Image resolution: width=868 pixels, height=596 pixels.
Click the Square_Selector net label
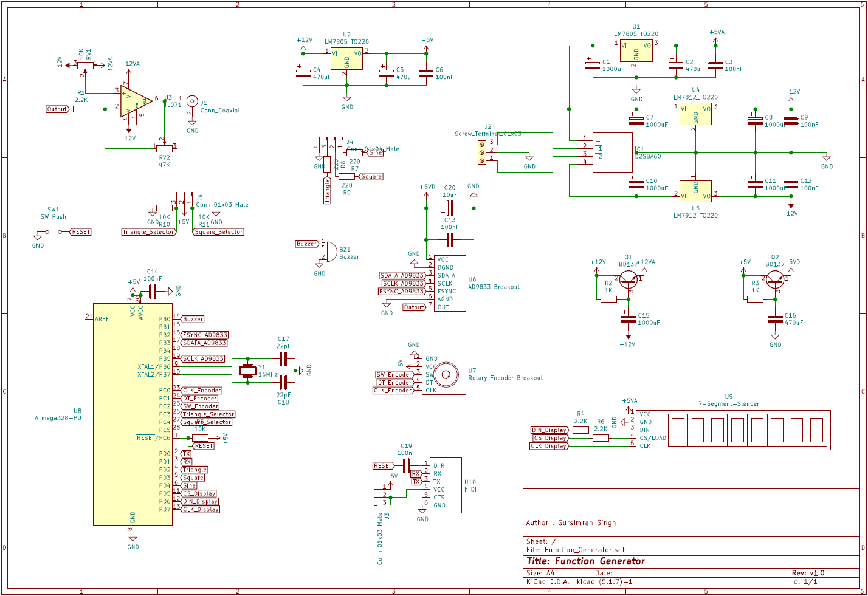point(217,231)
